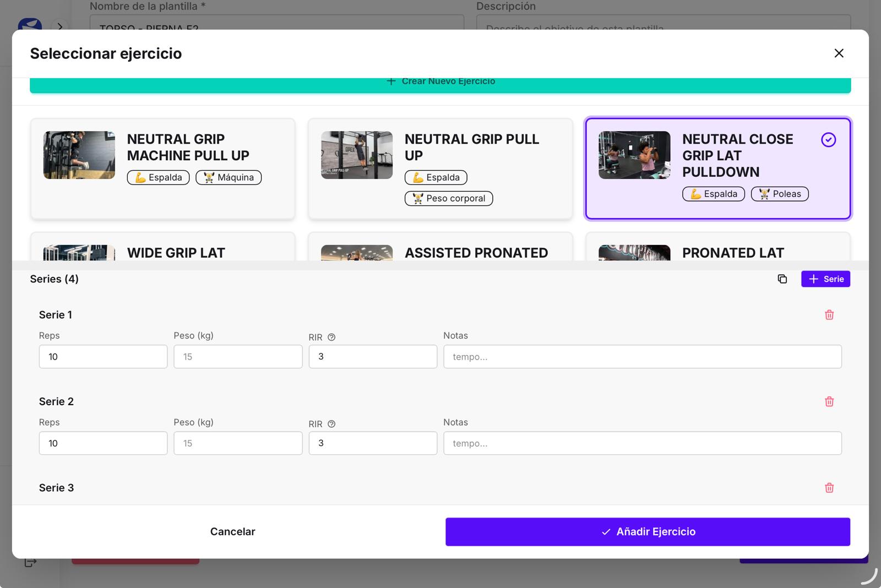Screen dimensions: 881x588
Task: Delete Serie 1 with trash icon
Action: (830, 315)
